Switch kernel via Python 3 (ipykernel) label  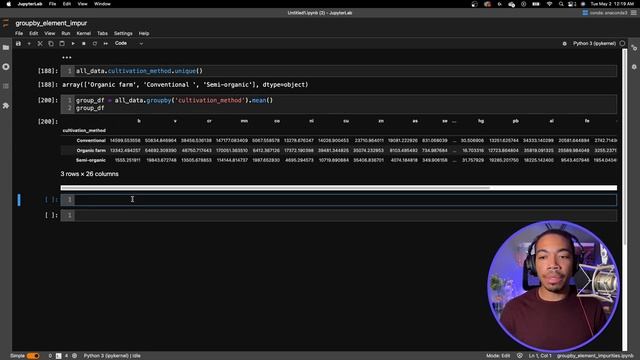pos(594,43)
